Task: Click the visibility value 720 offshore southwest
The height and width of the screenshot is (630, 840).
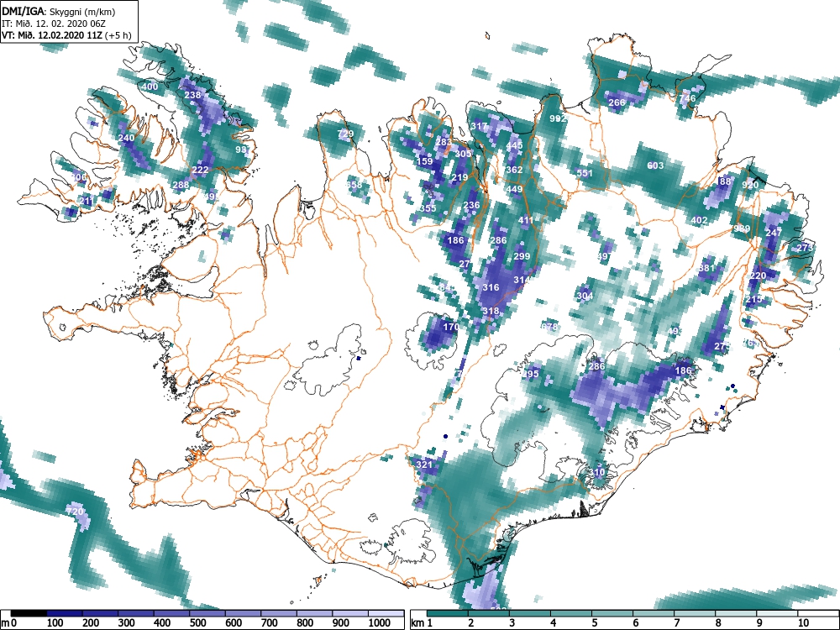Action: click(x=75, y=512)
